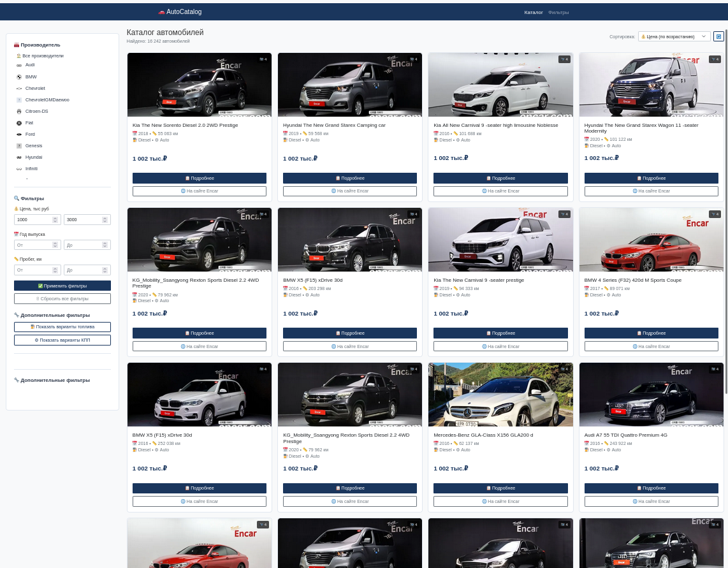Viewport: 728px width, 568px height.
Task: Open the sorting dropdown by price
Action: 674,36
